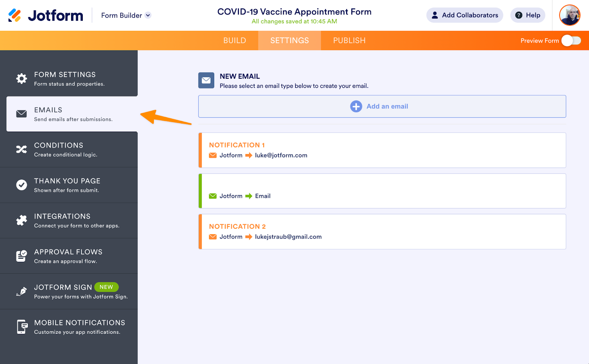Open the Help button
Viewport: 589px width, 364px height.
(528, 15)
